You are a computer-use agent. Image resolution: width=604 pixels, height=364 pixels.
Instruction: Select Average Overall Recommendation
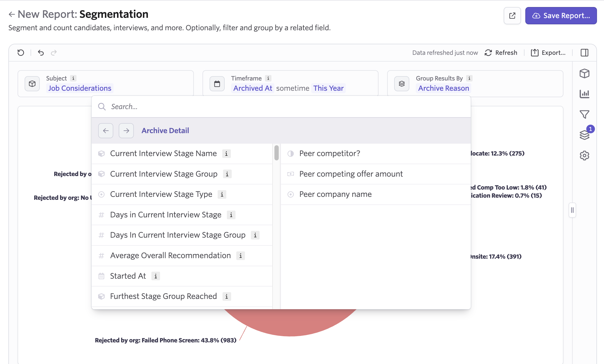(182, 256)
